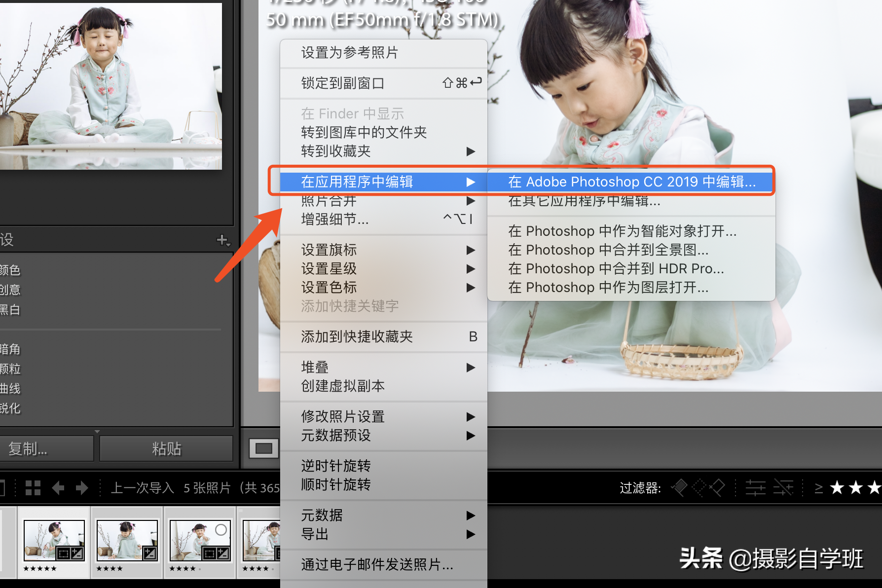The image size is (882, 588).
Task: Click crop badge on first filmstrip thumbnail
Action: (63, 553)
